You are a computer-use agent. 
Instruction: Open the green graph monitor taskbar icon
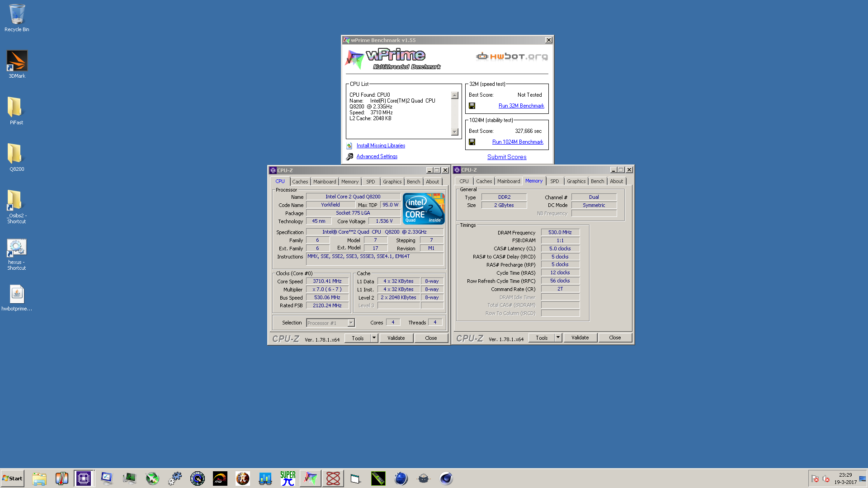[x=129, y=479]
